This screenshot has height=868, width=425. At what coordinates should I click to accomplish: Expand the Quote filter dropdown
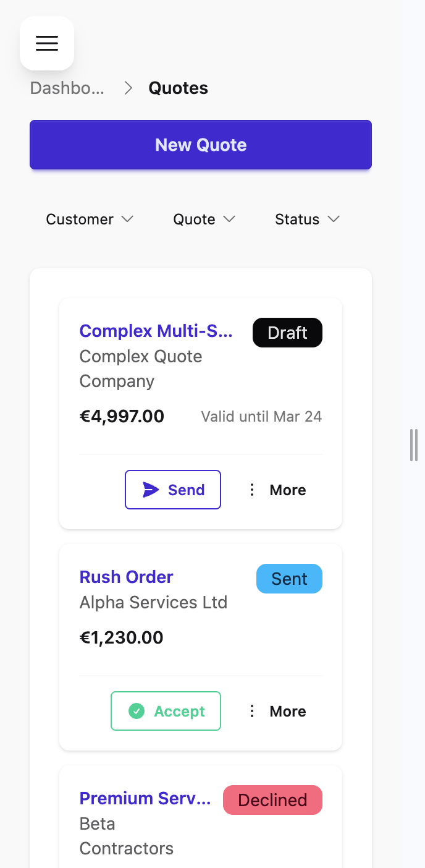[204, 219]
